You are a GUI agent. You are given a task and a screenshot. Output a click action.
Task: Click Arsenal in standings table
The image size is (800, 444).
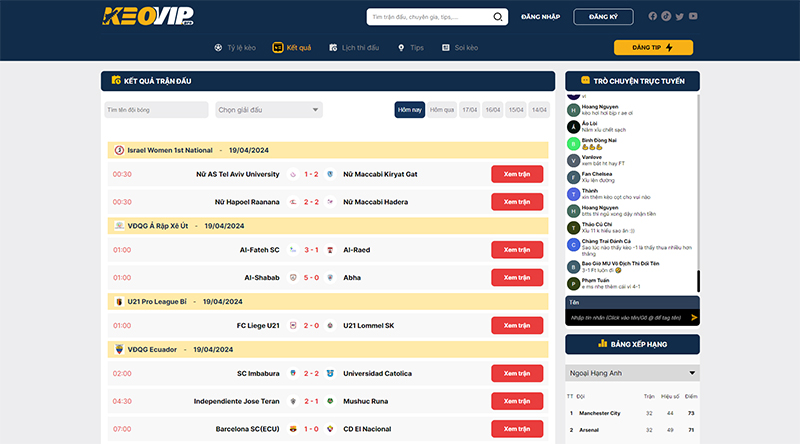589,430
